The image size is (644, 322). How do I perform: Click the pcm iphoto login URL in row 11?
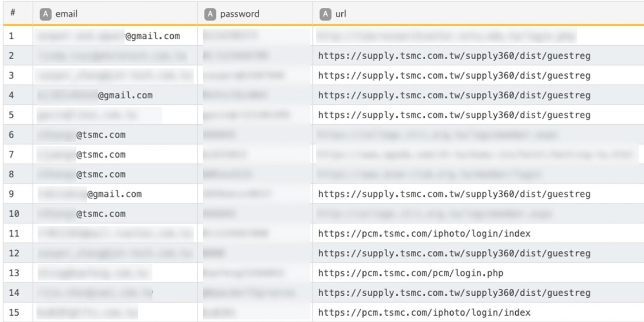424,234
